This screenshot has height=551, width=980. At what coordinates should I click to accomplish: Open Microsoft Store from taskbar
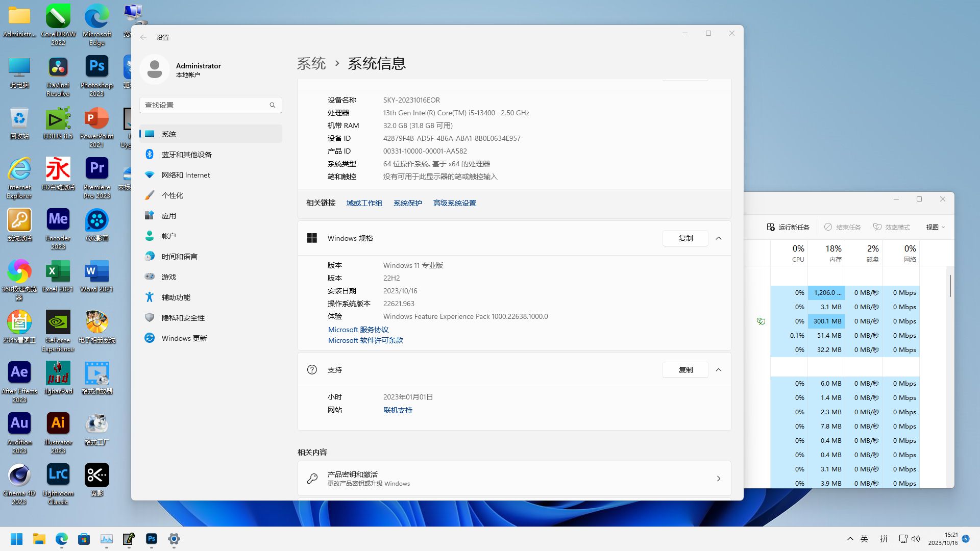tap(84, 539)
